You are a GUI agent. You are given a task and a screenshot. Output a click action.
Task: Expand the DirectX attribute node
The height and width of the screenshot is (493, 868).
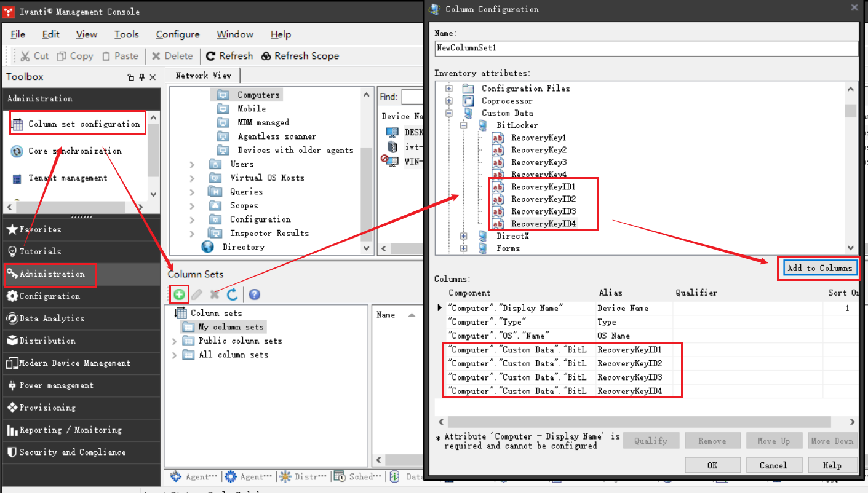pos(464,236)
